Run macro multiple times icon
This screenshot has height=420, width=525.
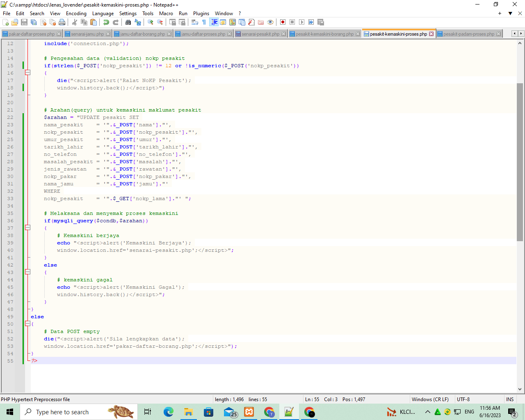tap(311, 22)
